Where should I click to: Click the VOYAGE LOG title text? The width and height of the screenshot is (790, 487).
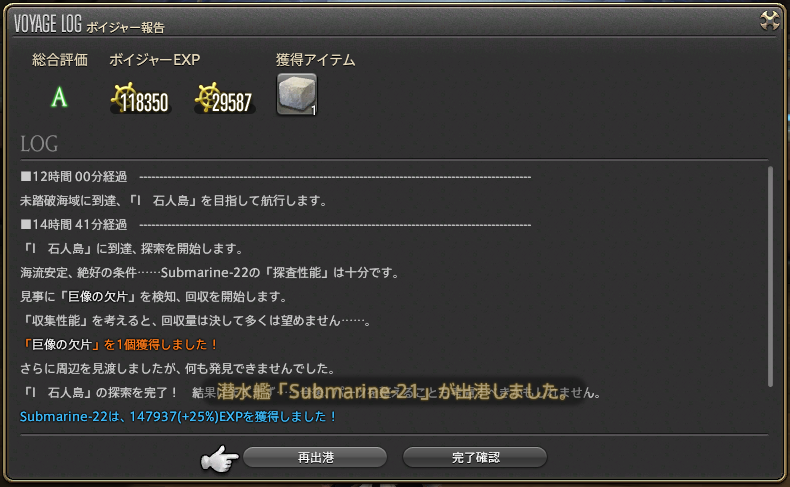point(48,23)
